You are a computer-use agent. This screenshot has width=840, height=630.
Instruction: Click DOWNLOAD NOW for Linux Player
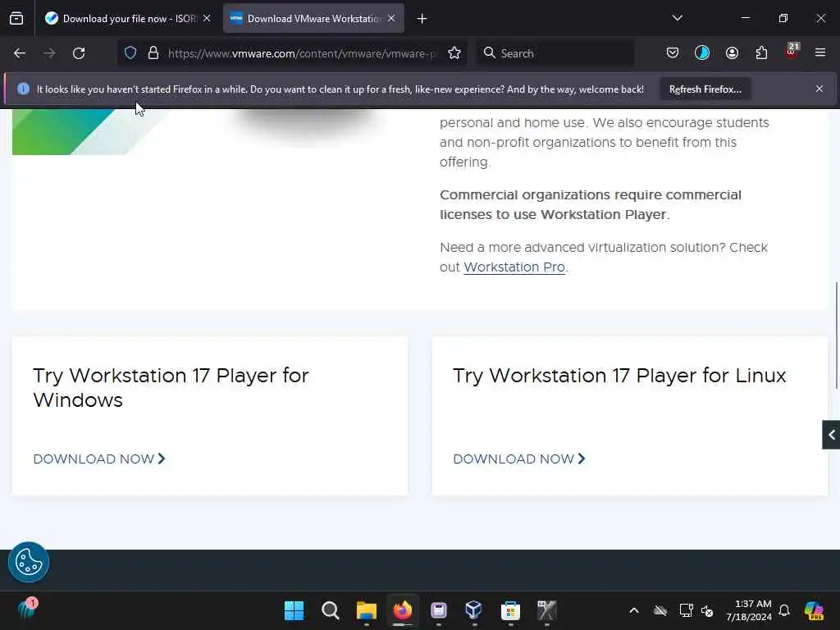[519, 459]
